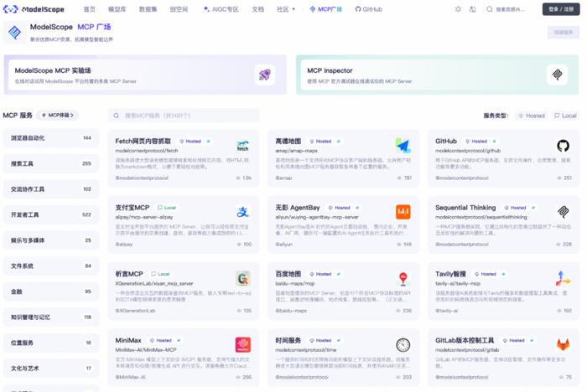This screenshot has width=587, height=392.
Task: Filter service type by Local
Action: [x=565, y=116]
